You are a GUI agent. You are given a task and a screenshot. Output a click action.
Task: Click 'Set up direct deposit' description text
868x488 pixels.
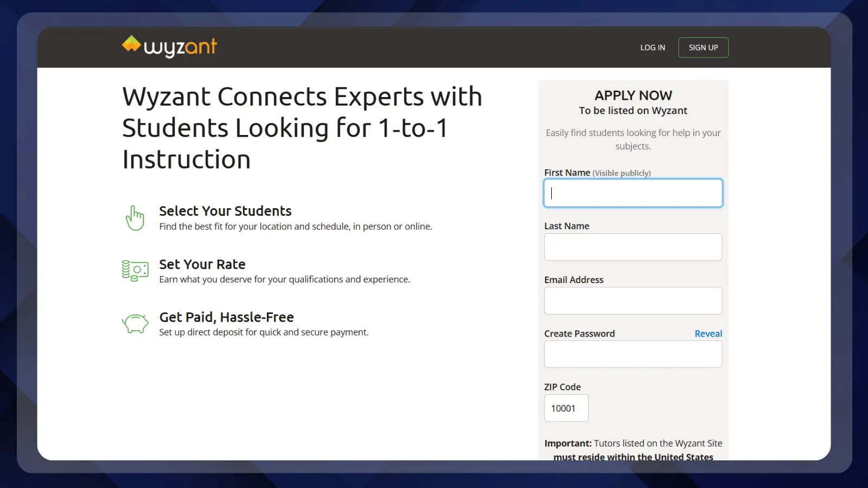tap(264, 332)
